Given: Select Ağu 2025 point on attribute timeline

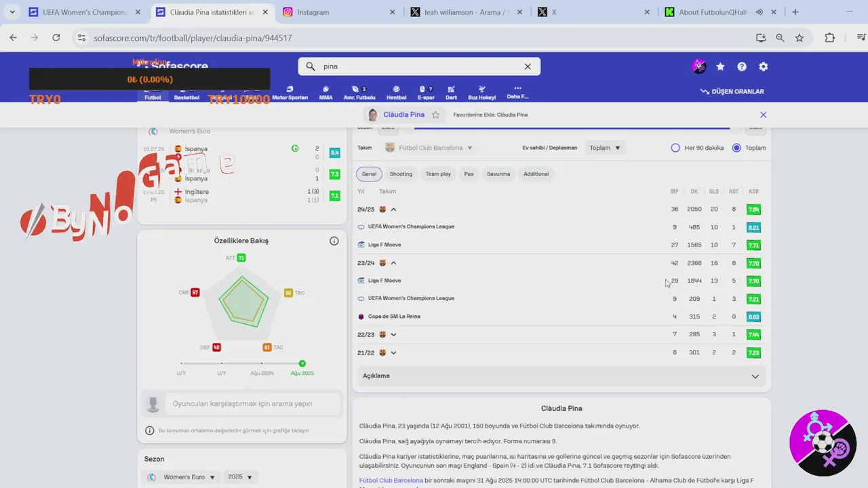Looking at the screenshot, I should 302,364.
